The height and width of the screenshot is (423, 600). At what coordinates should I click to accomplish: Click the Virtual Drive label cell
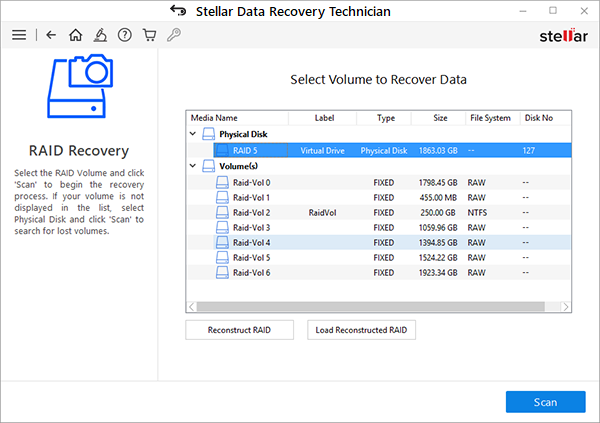[323, 150]
